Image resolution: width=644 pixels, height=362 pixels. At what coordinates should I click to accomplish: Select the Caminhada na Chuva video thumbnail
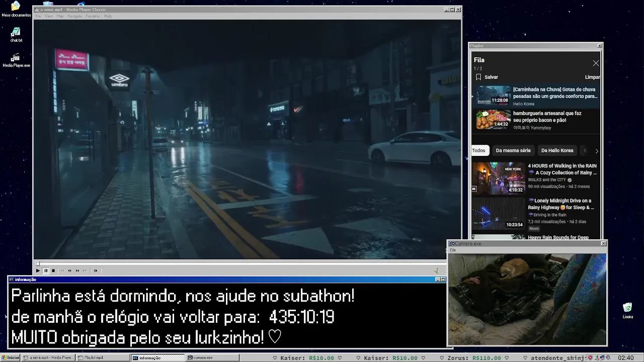494,96
